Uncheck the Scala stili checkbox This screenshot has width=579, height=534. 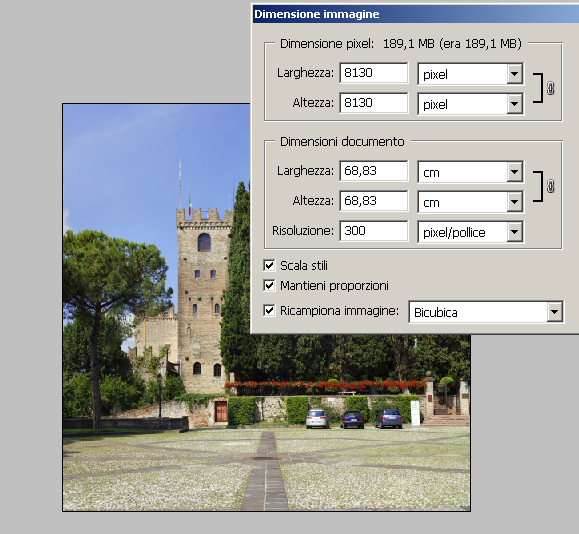pyautogui.click(x=269, y=265)
